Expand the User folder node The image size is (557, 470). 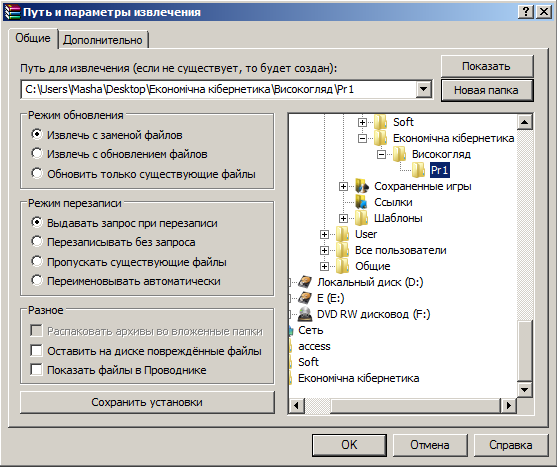pos(324,234)
